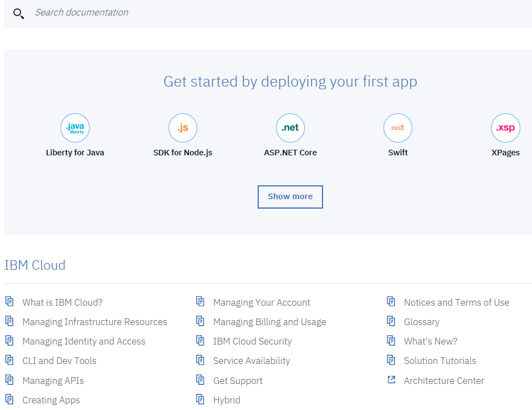Visit Notices and Terms of Use
Image resolution: width=532 pixels, height=410 pixels.
pos(457,302)
